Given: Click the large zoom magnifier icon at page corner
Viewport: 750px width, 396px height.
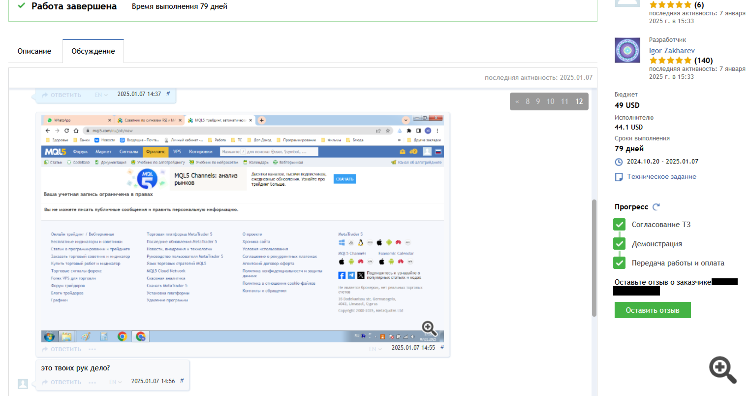Looking at the screenshot, I should (723, 369).
